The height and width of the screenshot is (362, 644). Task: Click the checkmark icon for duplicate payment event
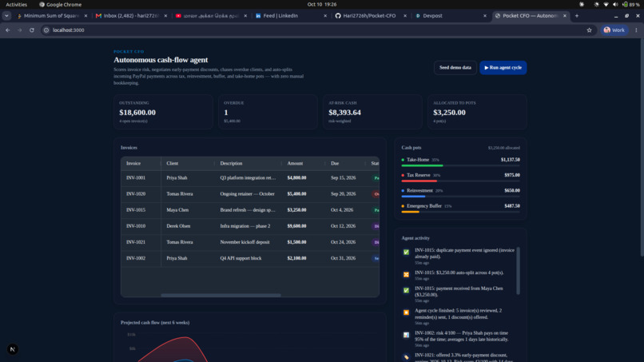406,253
